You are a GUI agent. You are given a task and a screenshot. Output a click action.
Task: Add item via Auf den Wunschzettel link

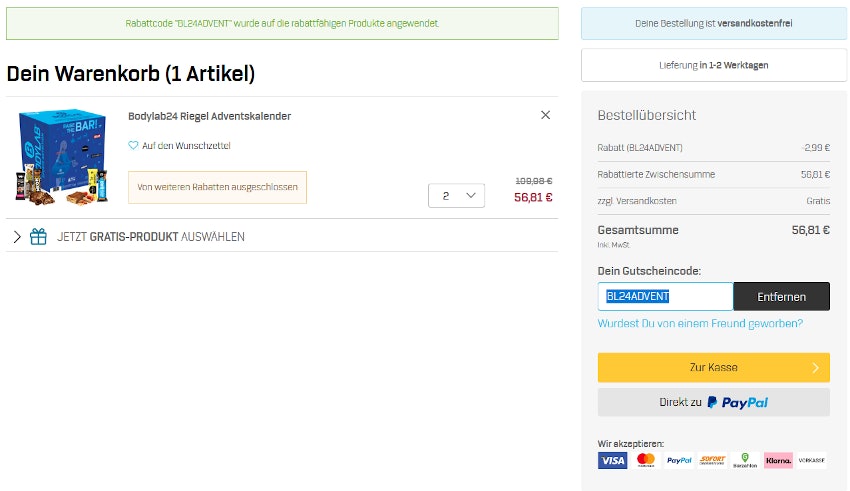point(186,145)
